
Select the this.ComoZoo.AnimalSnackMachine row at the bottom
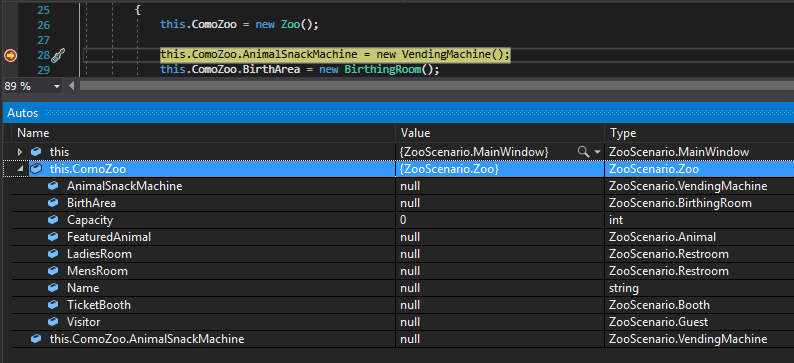403,339
